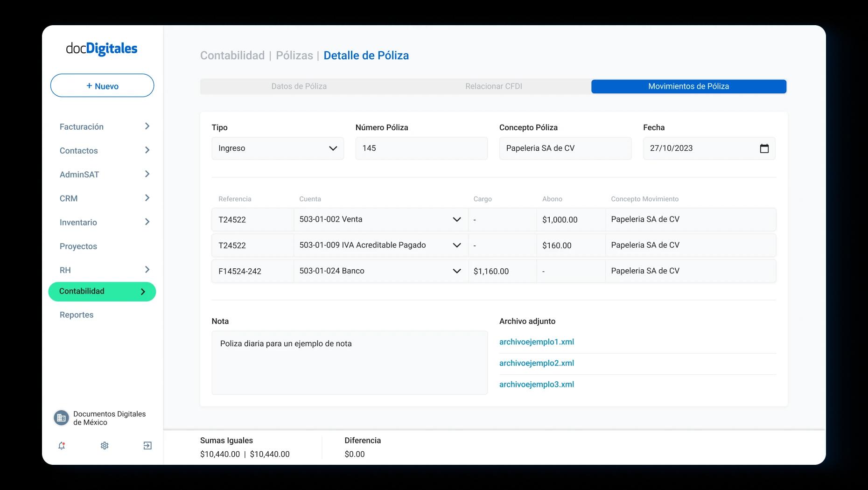Image resolution: width=868 pixels, height=490 pixels.
Task: Expand the Facturación menu chevron
Action: coord(147,126)
